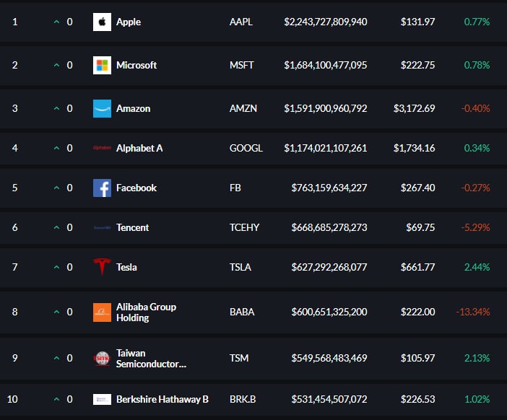Click the 2.44% Tesla daily change
The image size is (507, 420).
point(477,268)
